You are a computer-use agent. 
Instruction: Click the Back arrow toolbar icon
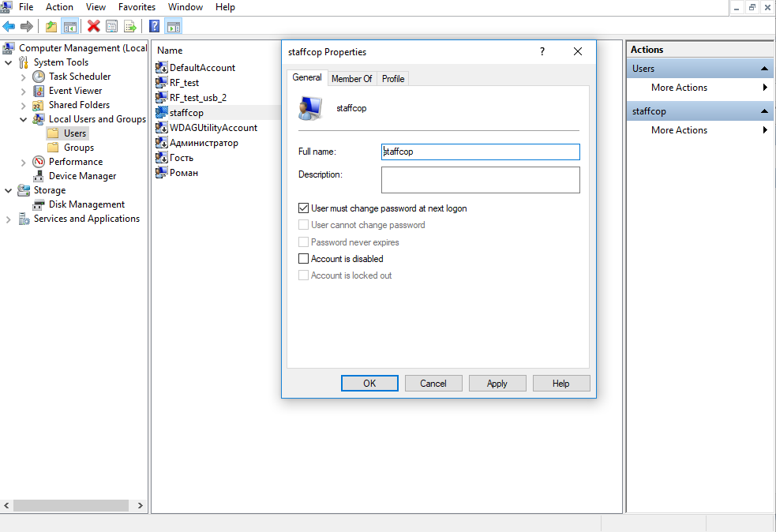coord(9,26)
